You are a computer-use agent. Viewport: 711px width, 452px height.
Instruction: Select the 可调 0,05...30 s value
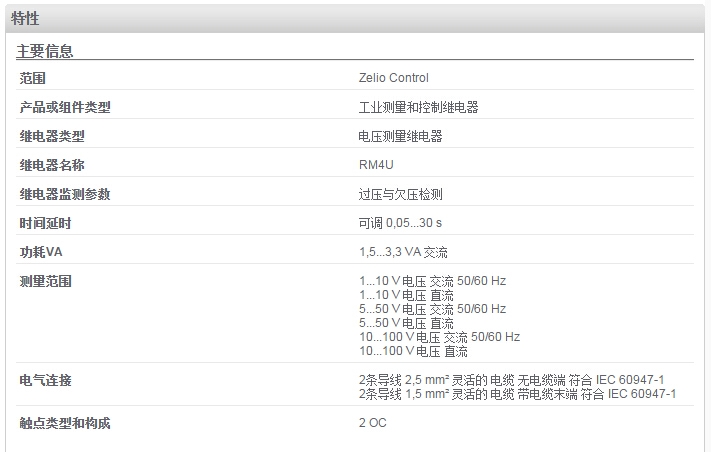[400, 223]
